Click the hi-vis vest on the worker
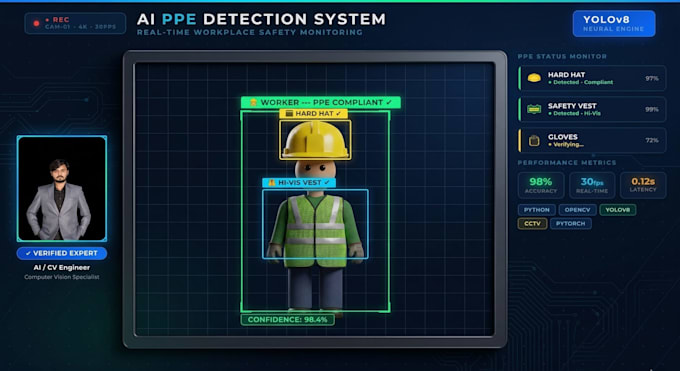The image size is (680, 371). (x=315, y=230)
